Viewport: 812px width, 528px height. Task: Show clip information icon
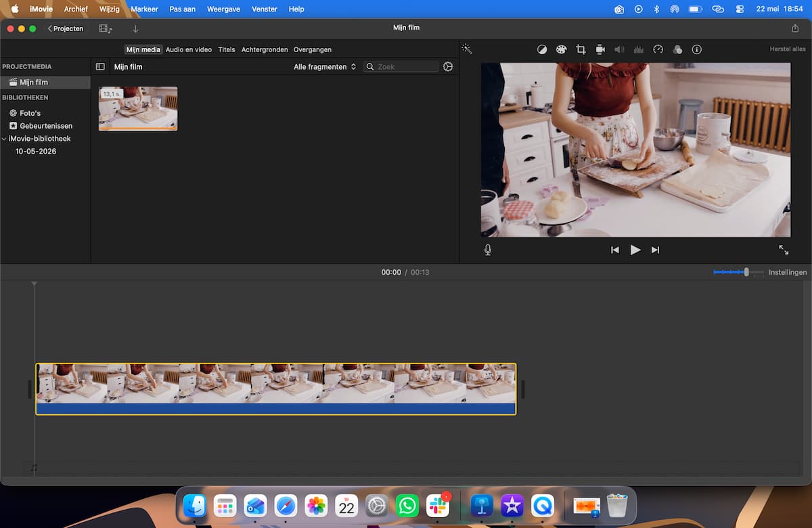click(697, 49)
